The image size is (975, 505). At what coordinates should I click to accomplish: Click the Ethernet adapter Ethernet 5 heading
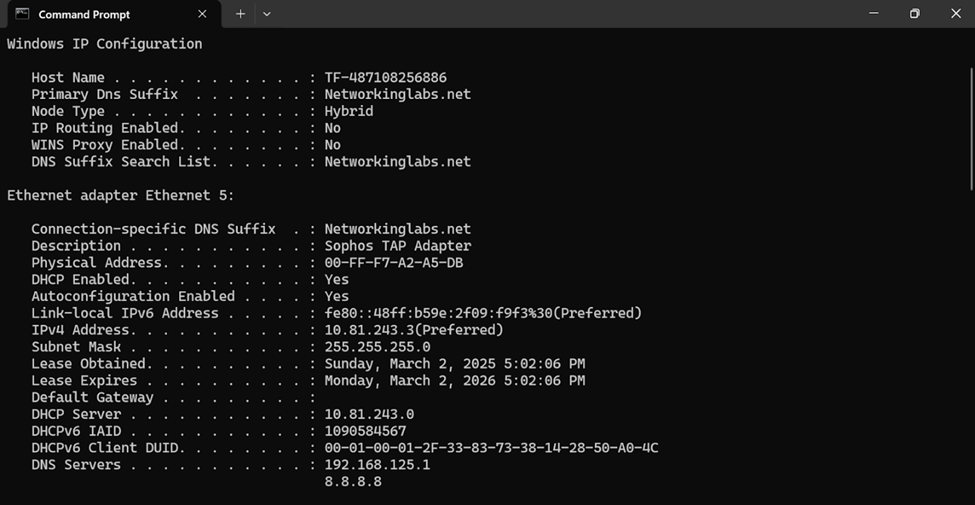[x=121, y=195]
